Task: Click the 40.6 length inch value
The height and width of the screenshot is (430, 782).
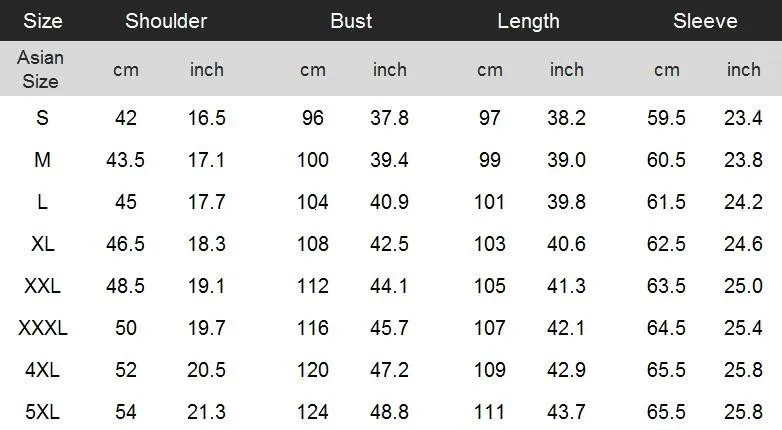Action: pos(566,244)
